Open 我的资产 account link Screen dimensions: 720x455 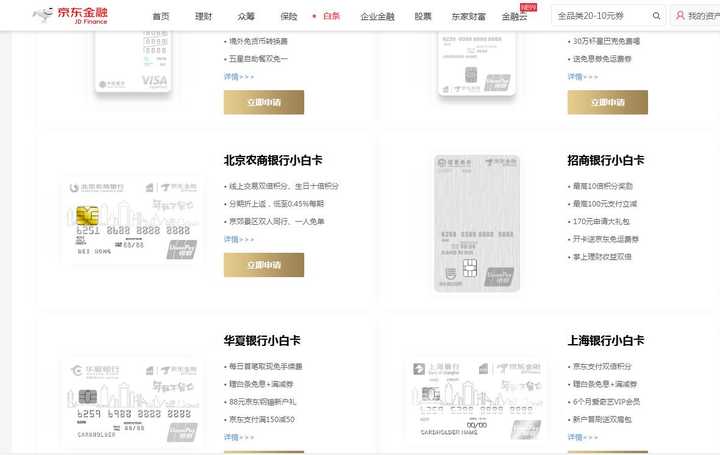pyautogui.click(x=703, y=16)
